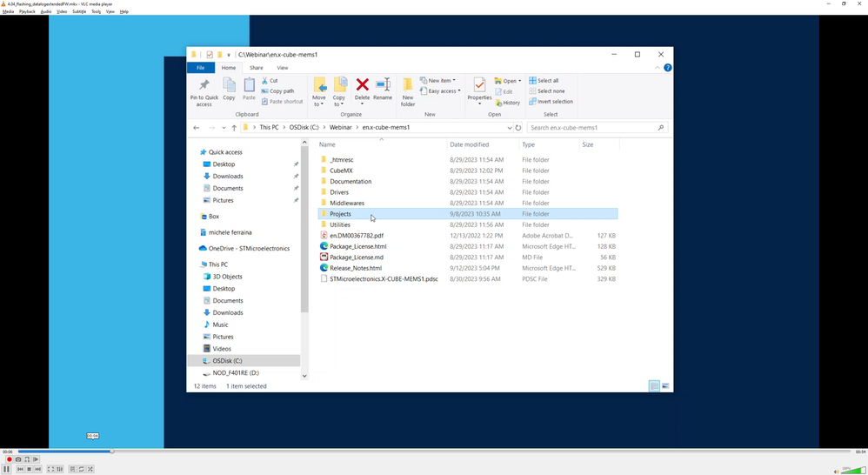Refresh the Explorer folder view
Image resolution: width=868 pixels, height=475 pixels.
pos(518,128)
